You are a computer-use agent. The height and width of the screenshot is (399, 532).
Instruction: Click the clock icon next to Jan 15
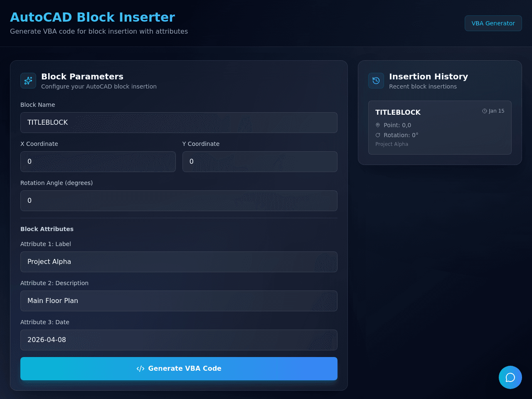[485, 111]
